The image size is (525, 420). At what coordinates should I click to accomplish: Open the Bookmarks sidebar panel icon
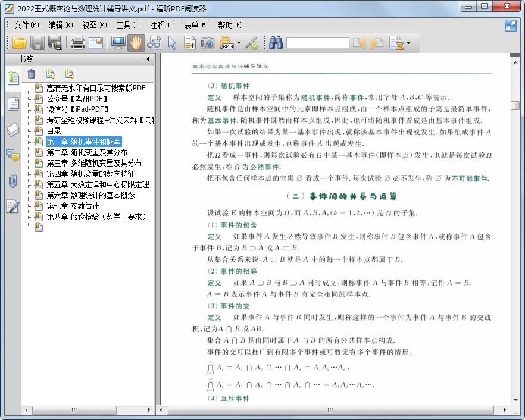click(x=13, y=79)
